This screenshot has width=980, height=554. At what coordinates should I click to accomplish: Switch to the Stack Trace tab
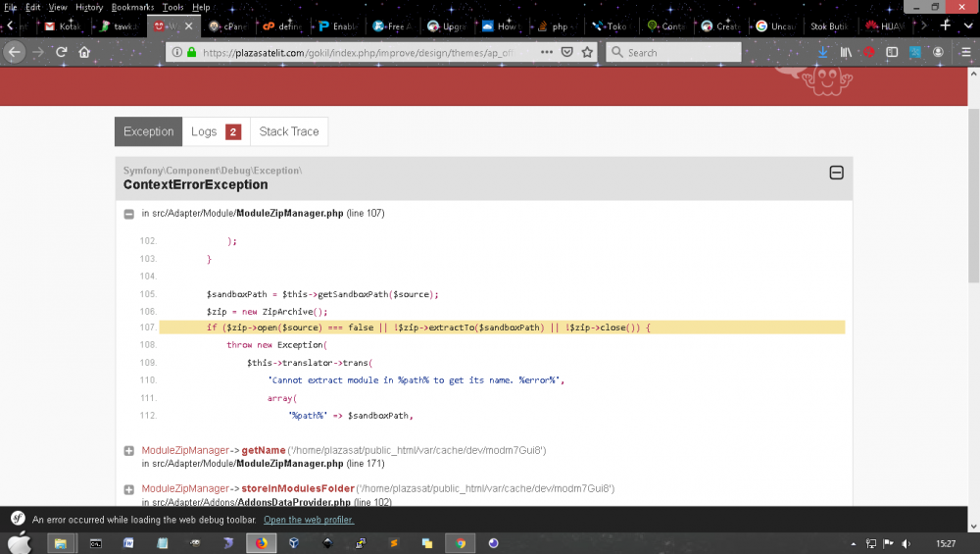coord(289,131)
